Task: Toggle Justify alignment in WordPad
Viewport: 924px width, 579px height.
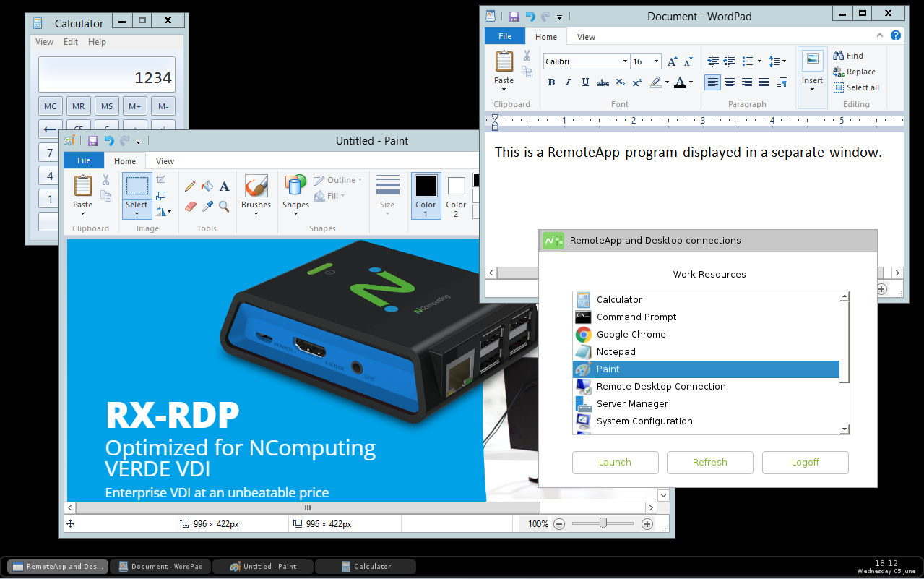Action: point(764,82)
